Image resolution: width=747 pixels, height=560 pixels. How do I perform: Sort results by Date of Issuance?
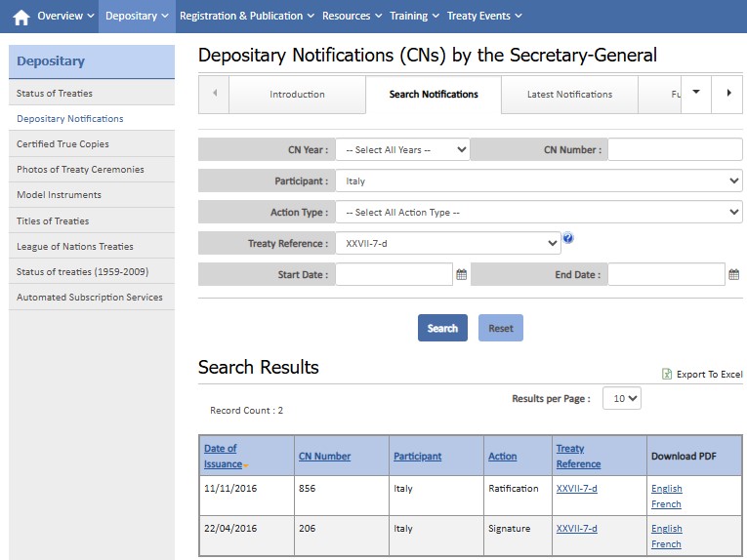(221, 456)
